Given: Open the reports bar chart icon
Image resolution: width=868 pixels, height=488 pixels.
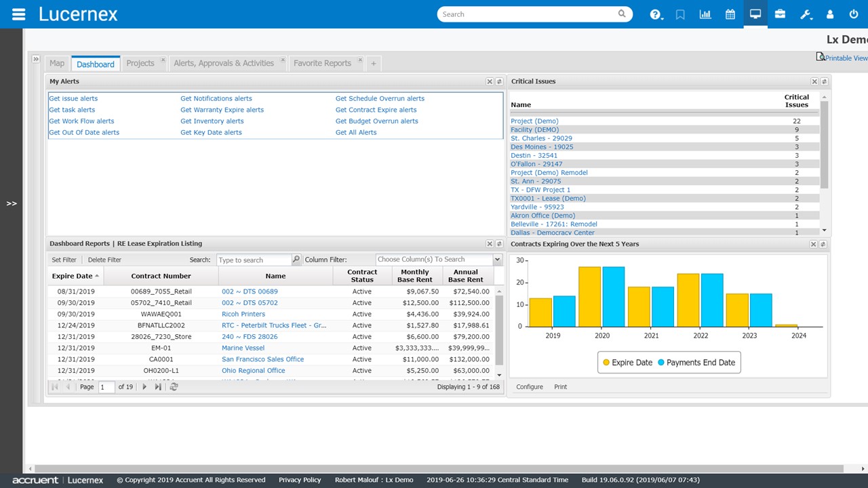Looking at the screenshot, I should coord(705,14).
